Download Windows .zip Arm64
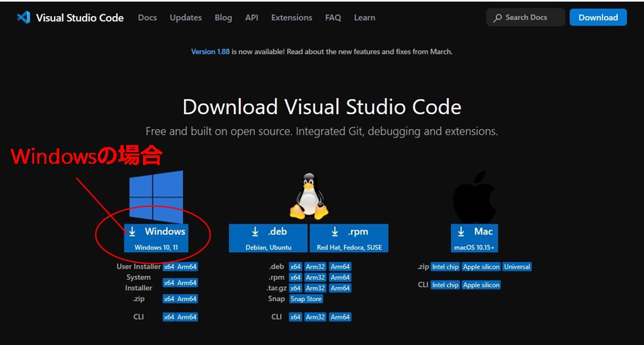 [187, 299]
